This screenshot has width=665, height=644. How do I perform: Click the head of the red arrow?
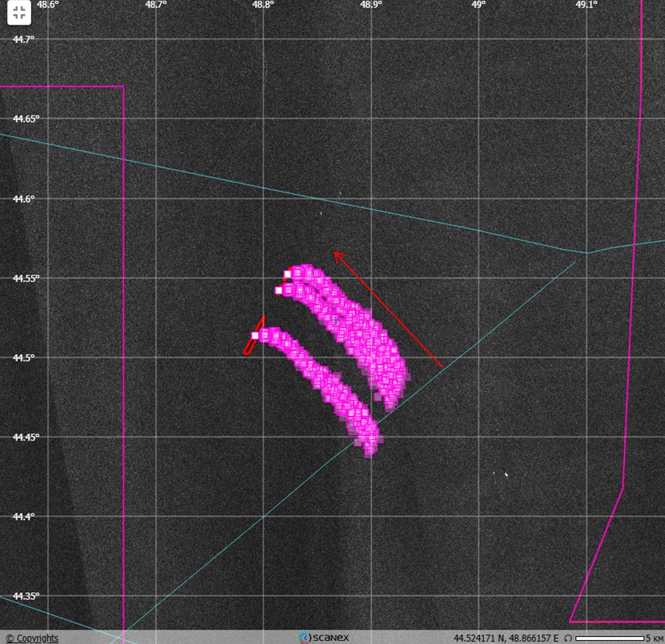pos(337,254)
